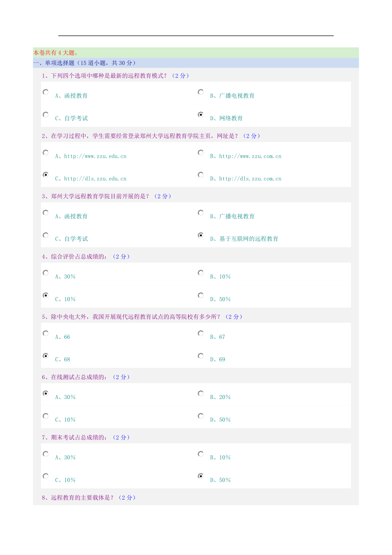This screenshot has height=555, width=392.
Task: Choose D 50% for question 4 综合评价
Action: pyautogui.click(x=201, y=295)
